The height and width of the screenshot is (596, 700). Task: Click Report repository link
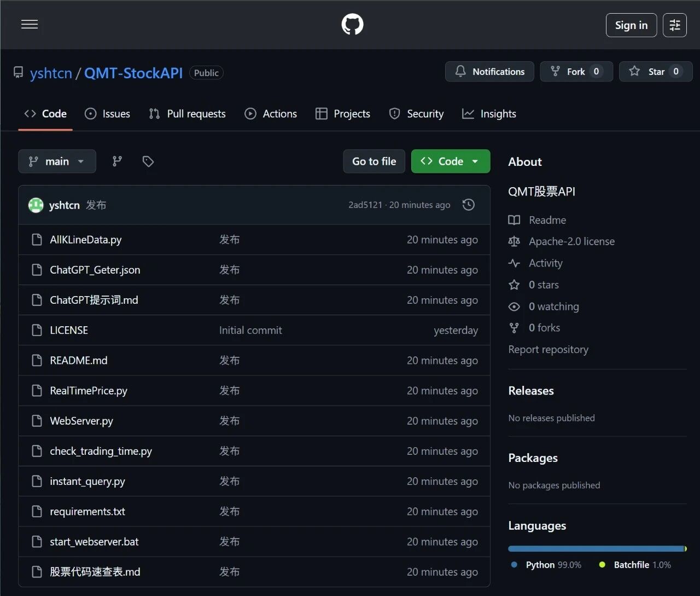point(548,349)
